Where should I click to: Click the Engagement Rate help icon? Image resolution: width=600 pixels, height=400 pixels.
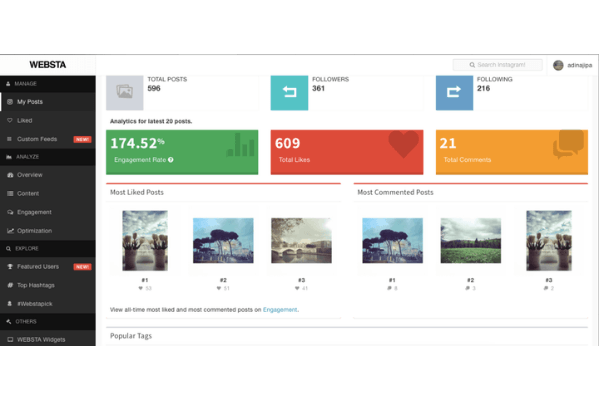(x=171, y=160)
